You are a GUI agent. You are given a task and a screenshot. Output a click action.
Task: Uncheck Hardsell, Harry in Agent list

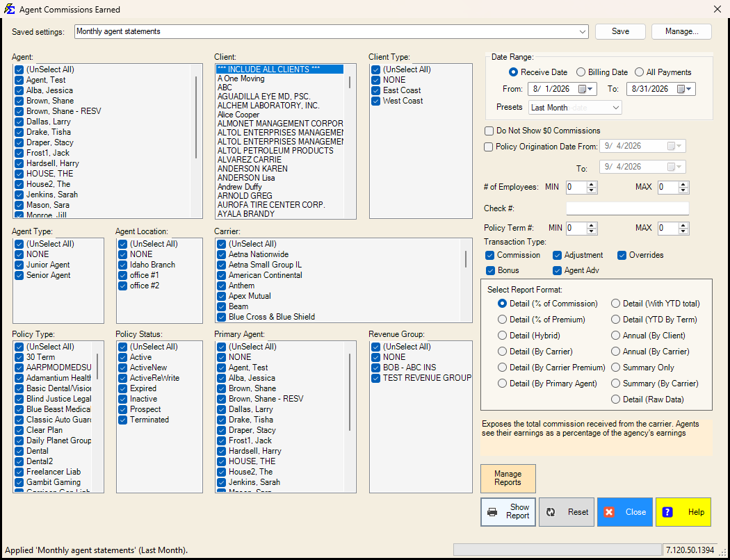click(19, 164)
